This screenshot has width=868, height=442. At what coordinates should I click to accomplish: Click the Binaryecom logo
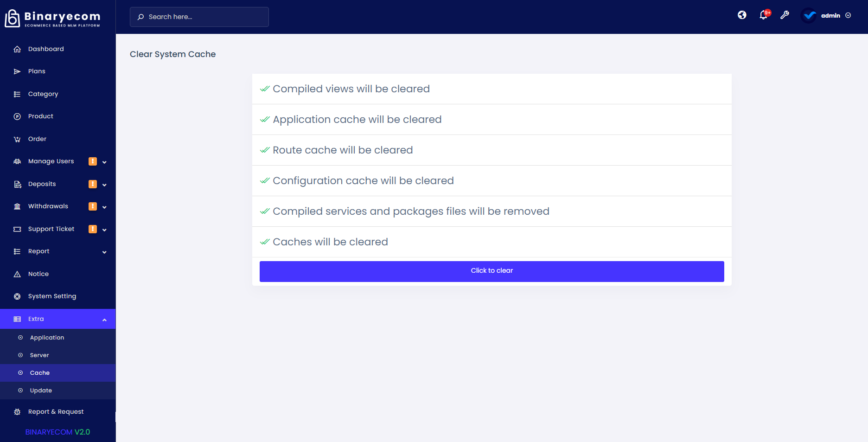[x=52, y=19]
